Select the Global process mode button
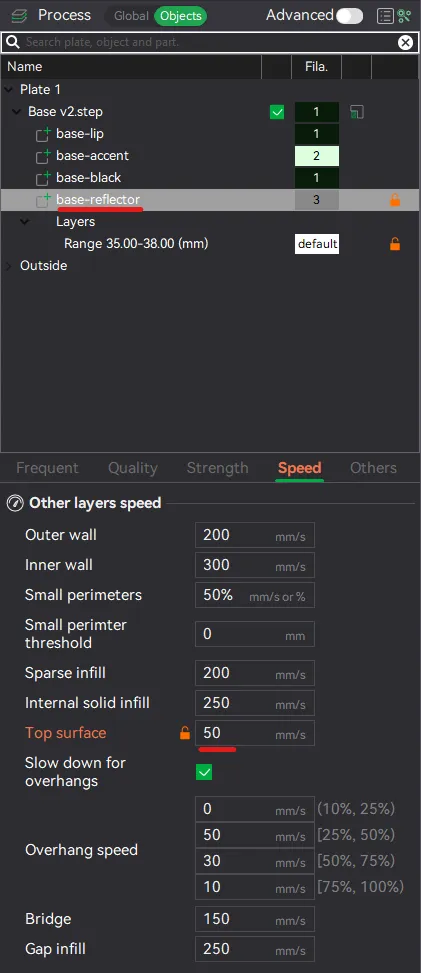 tap(131, 16)
